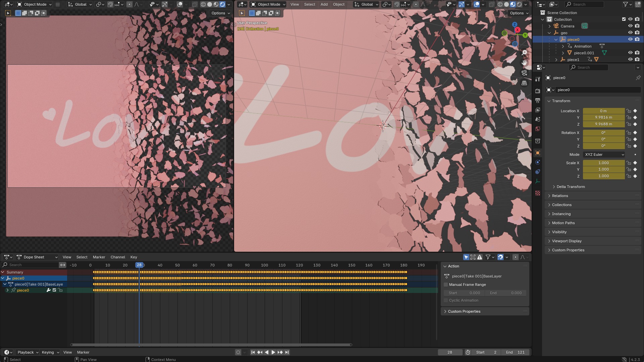The height and width of the screenshot is (362, 644).
Task: Expand the Motion Paths panel
Action: point(563,223)
